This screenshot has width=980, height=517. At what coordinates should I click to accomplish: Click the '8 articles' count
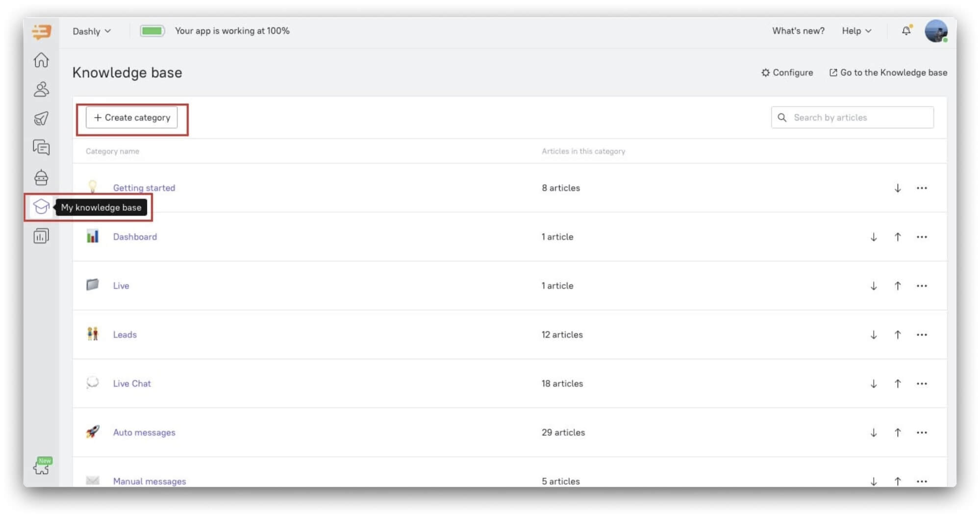561,188
